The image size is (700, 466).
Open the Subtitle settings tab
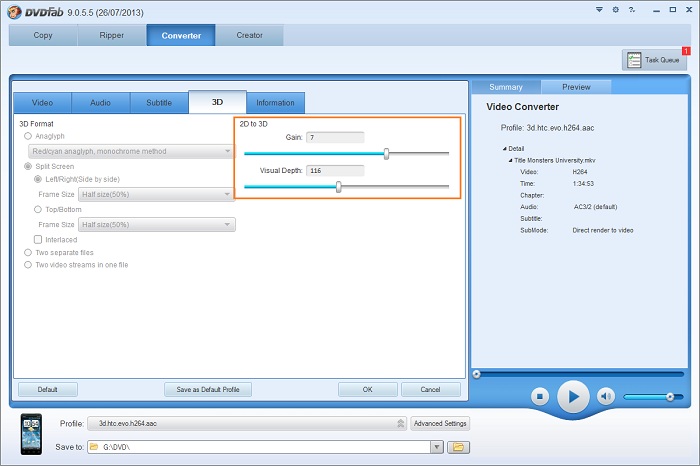(x=159, y=103)
